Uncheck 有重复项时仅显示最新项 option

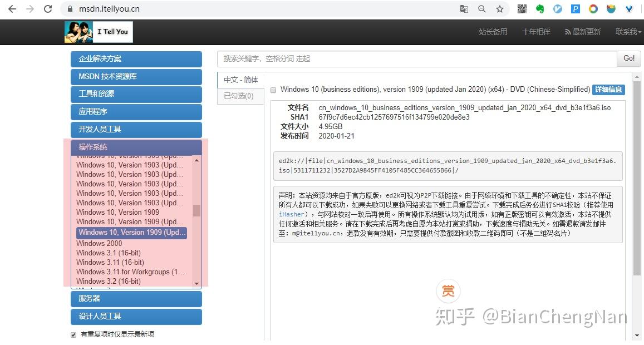click(73, 334)
